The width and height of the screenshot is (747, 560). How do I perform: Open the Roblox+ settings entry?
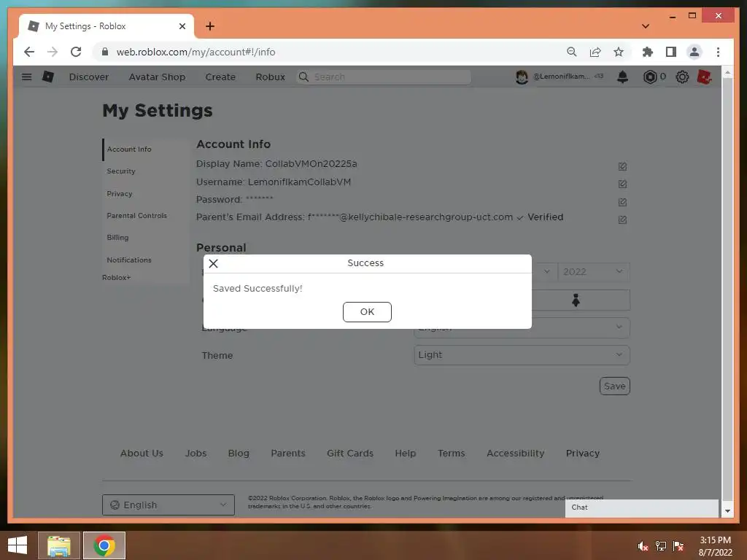coord(116,278)
